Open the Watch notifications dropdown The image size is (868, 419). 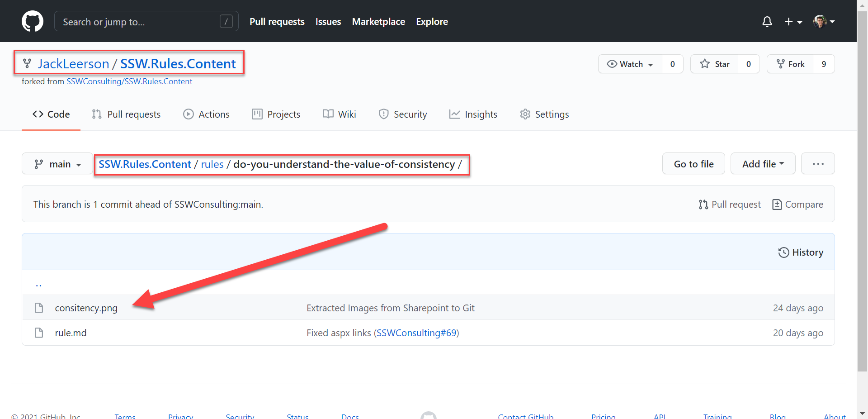[x=630, y=64]
